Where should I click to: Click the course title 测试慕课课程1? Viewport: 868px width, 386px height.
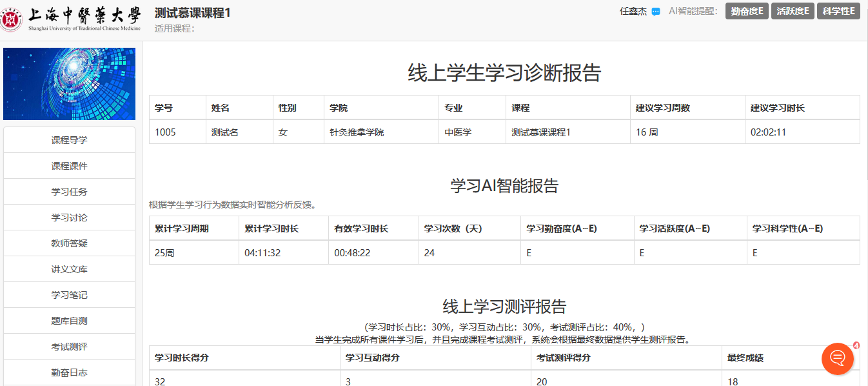193,13
